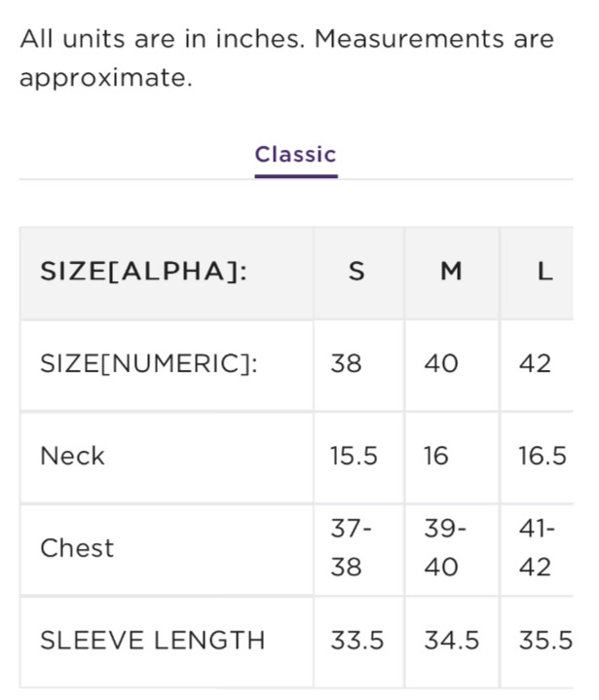The image size is (599, 700).
Task: Click the 39-40 chest measurement cell
Action: click(445, 548)
